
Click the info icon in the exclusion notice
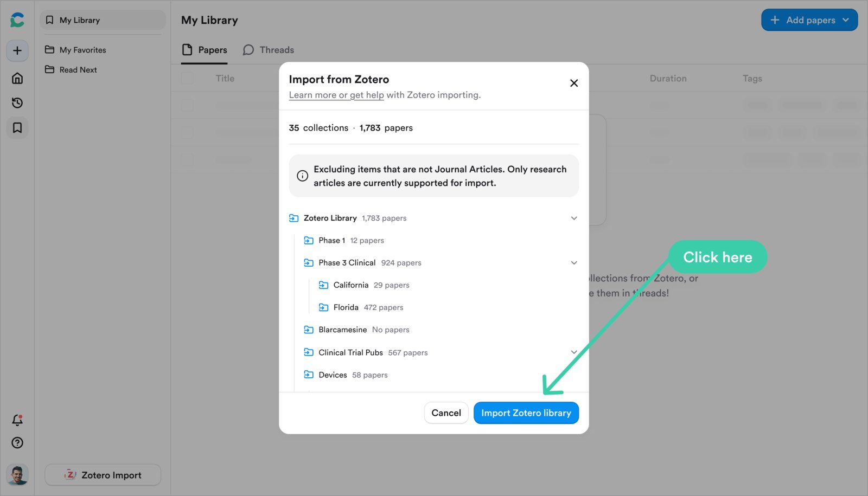point(302,176)
